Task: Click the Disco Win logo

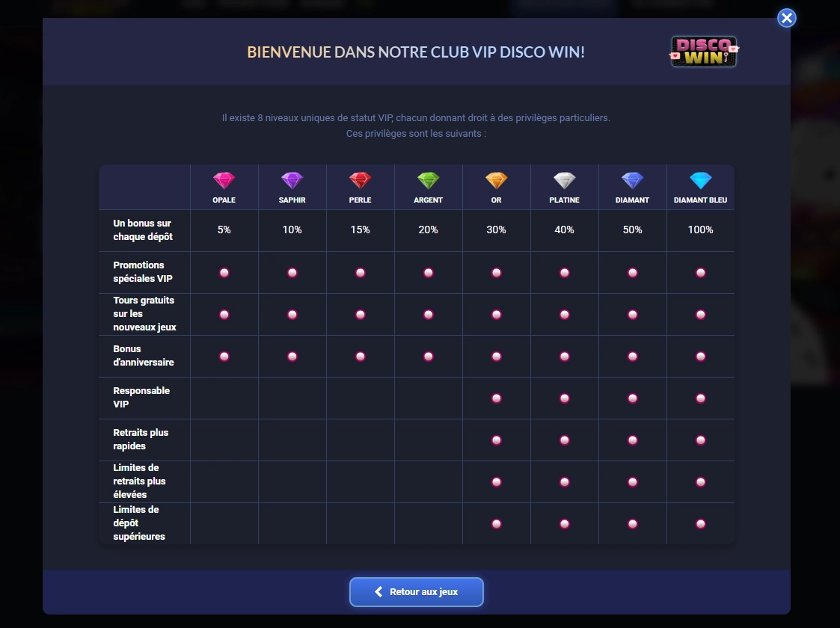Action: click(x=703, y=52)
